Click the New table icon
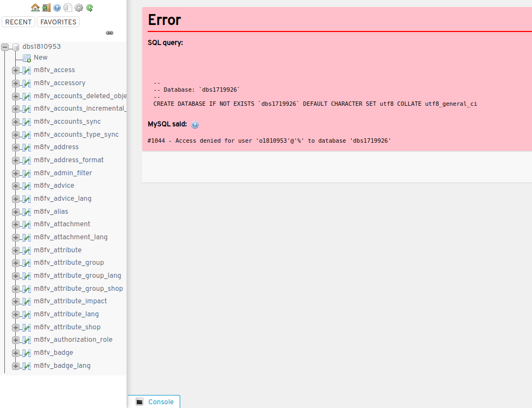 [27, 58]
